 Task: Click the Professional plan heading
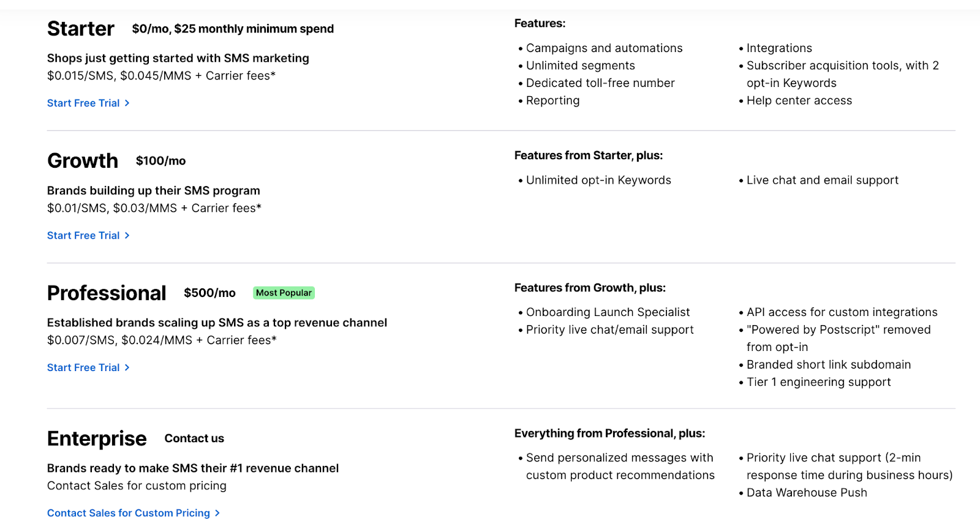107,293
